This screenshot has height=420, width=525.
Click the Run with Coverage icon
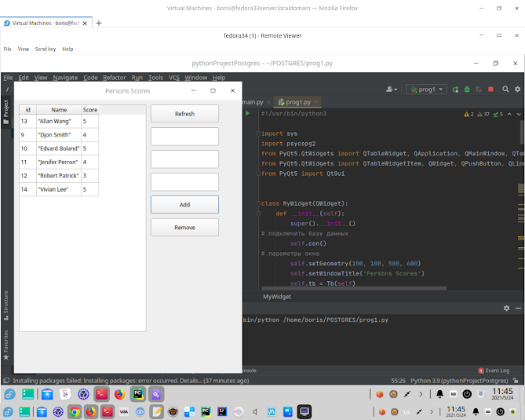click(x=479, y=89)
